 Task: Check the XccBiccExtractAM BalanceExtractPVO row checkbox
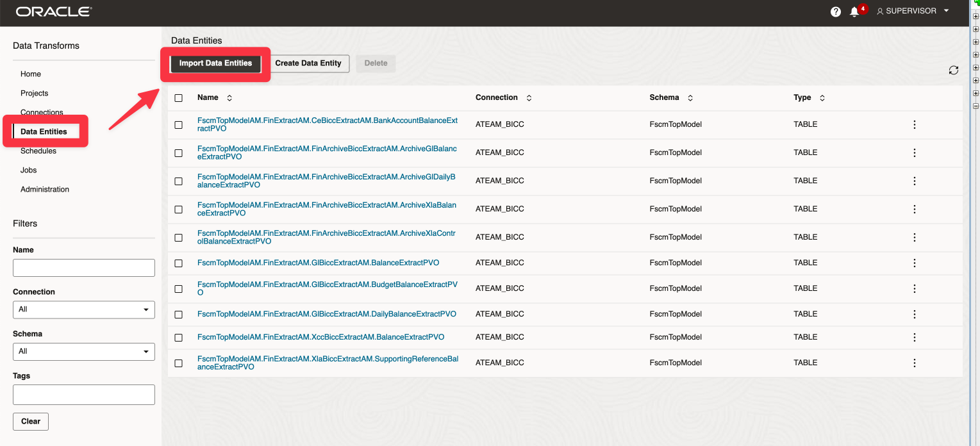pos(178,337)
